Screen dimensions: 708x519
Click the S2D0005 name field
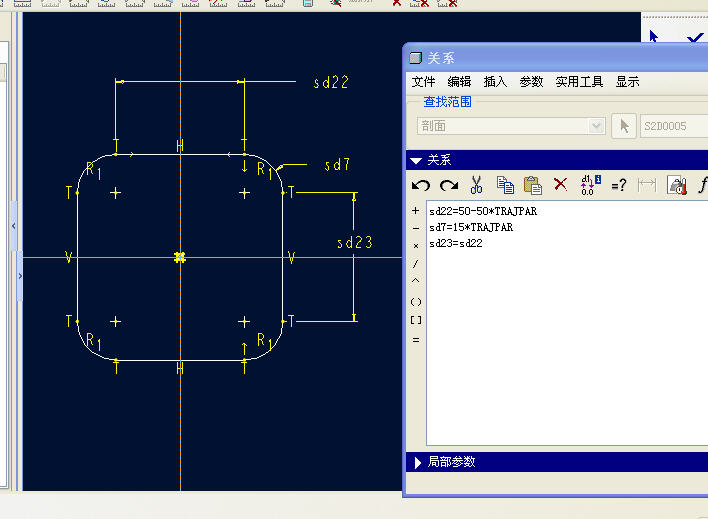tap(674, 126)
